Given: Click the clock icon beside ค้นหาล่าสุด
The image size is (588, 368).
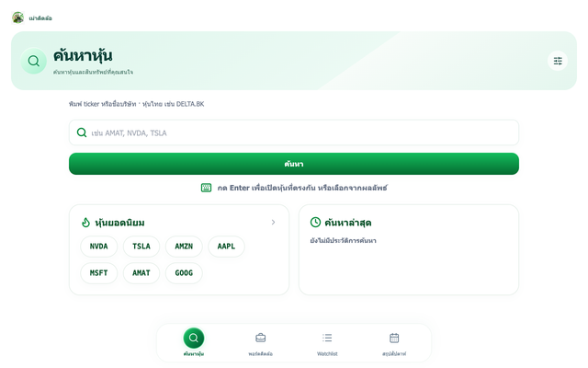Looking at the screenshot, I should (315, 223).
